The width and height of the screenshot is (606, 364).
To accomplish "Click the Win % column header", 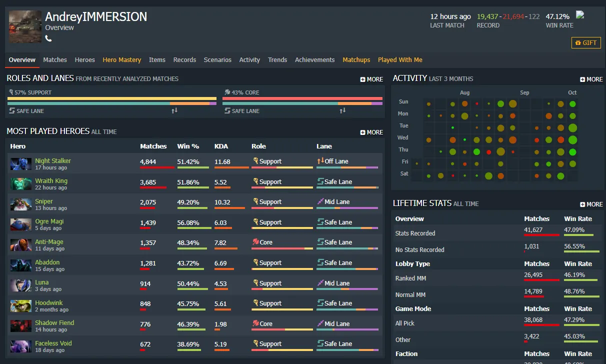I will coord(188,146).
